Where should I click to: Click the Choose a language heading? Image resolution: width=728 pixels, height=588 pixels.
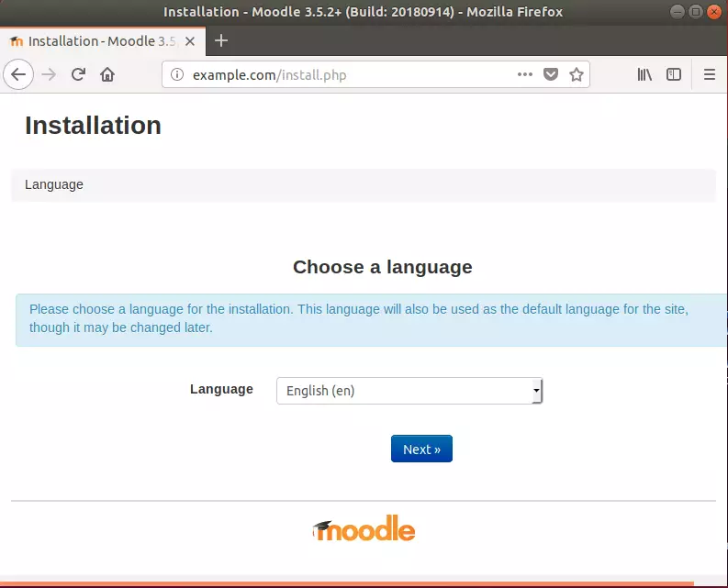[383, 267]
